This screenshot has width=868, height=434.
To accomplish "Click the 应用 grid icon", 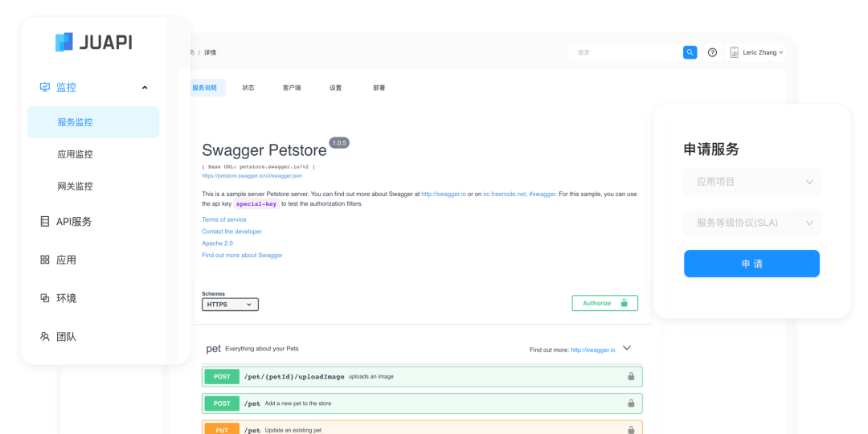I will [x=45, y=260].
